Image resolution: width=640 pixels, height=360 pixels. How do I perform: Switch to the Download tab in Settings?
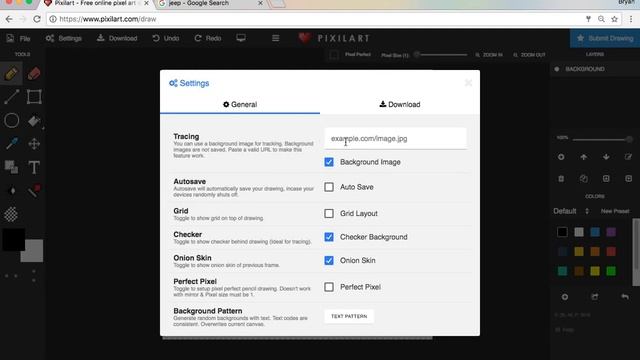400,104
